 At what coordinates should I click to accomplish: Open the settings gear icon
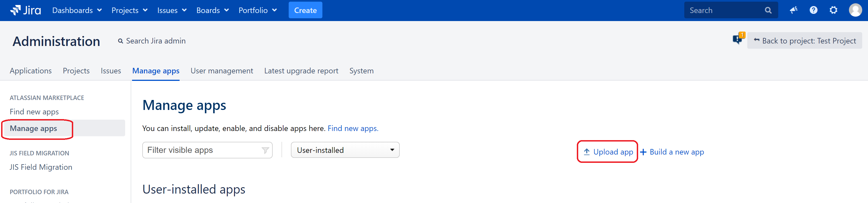pos(833,10)
